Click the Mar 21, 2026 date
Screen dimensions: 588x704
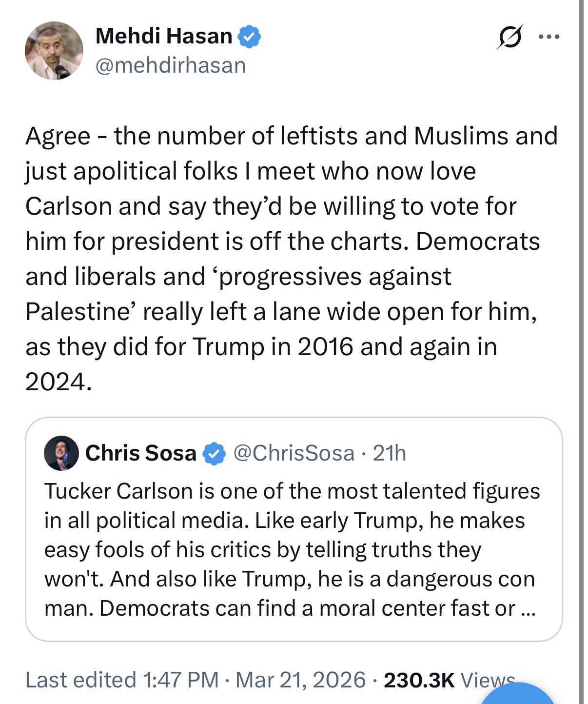click(x=300, y=680)
